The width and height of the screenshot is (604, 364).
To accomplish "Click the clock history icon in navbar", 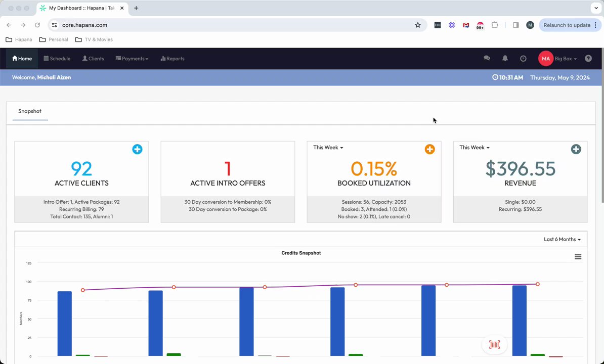I will 523,59.
